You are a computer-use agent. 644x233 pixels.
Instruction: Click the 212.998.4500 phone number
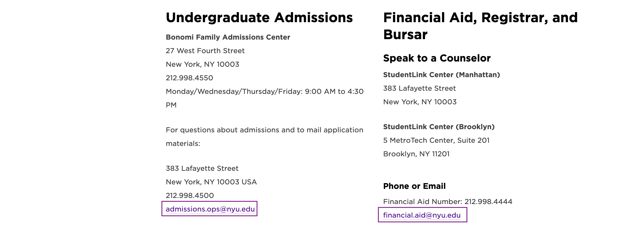(x=190, y=195)
